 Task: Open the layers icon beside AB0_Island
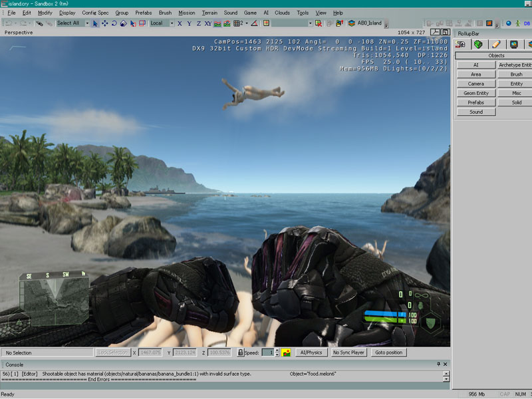click(352, 23)
